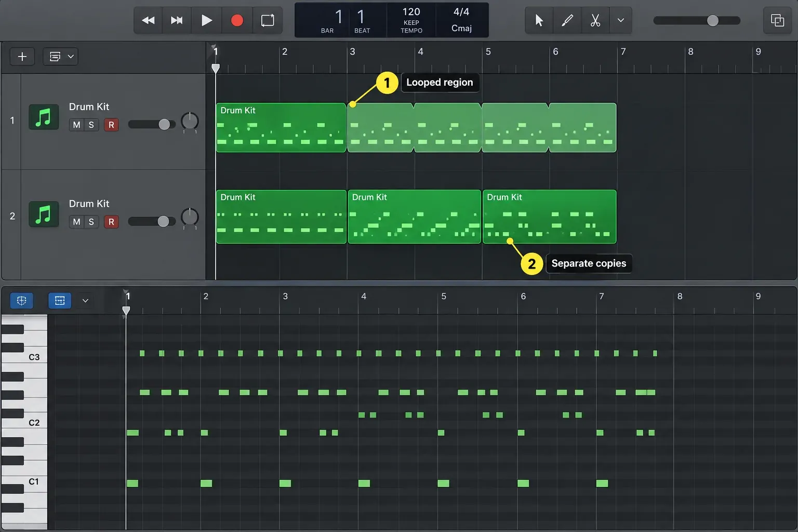Click bar 5 in the tracks-area ruler

(x=488, y=52)
